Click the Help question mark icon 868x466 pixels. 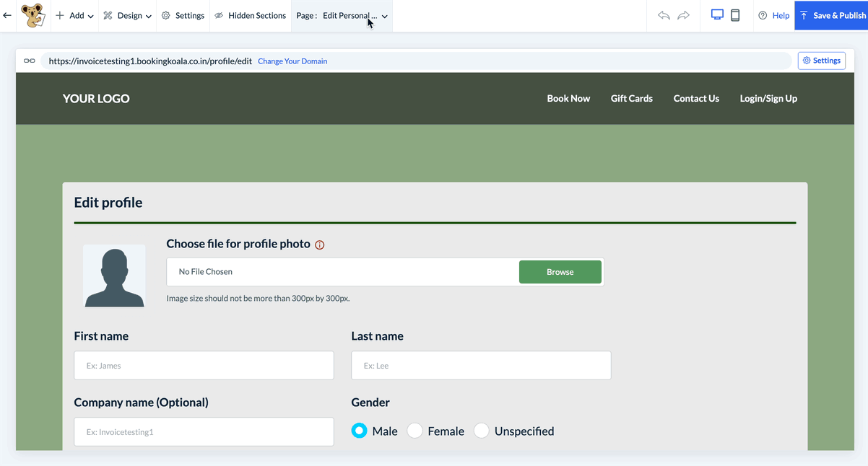tap(763, 15)
